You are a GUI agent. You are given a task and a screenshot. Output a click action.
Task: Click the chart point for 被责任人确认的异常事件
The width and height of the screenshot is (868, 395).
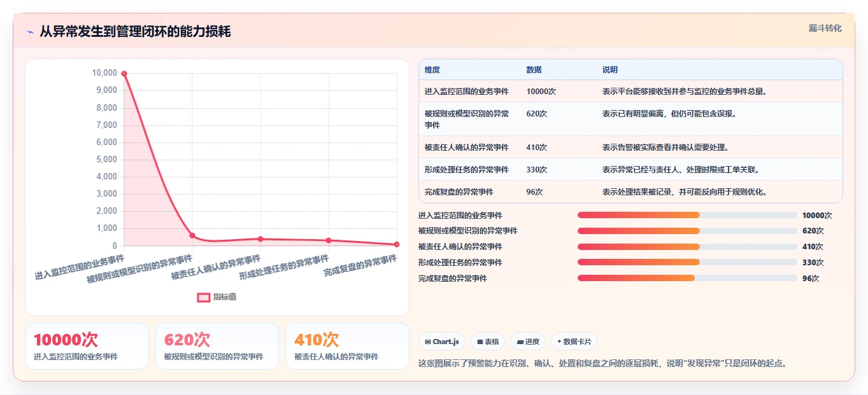[x=260, y=239]
